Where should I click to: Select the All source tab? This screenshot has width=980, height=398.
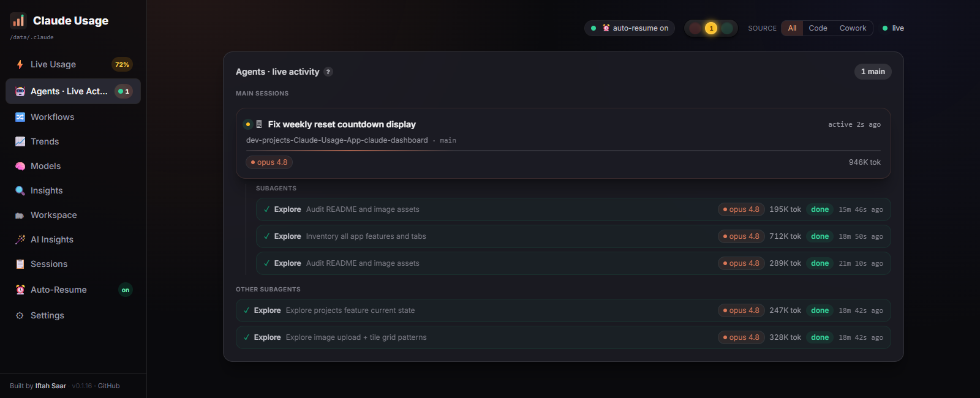point(792,28)
